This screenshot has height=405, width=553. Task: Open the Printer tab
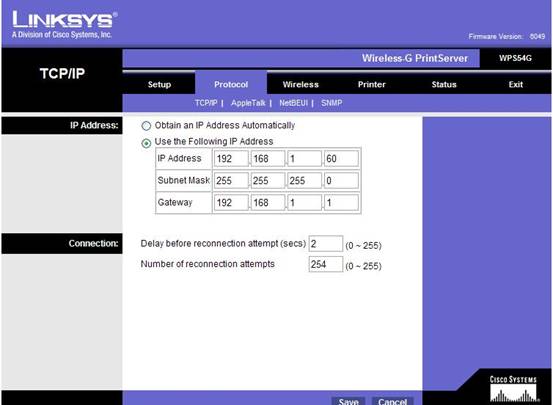(371, 84)
